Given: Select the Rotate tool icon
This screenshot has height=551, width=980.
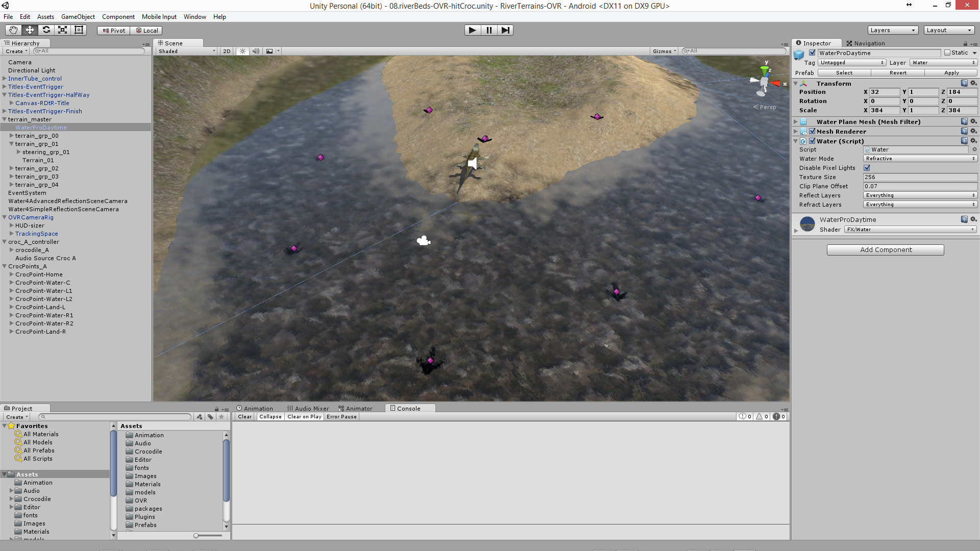Looking at the screenshot, I should tap(46, 30).
